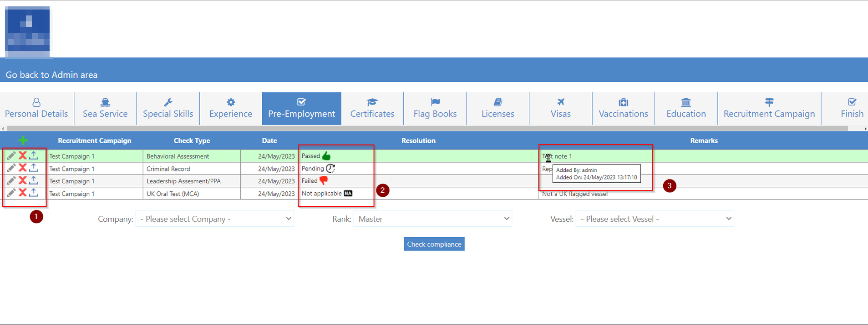Open the Recruitment Campaign tab
The height and width of the screenshot is (325, 868).
click(x=769, y=109)
